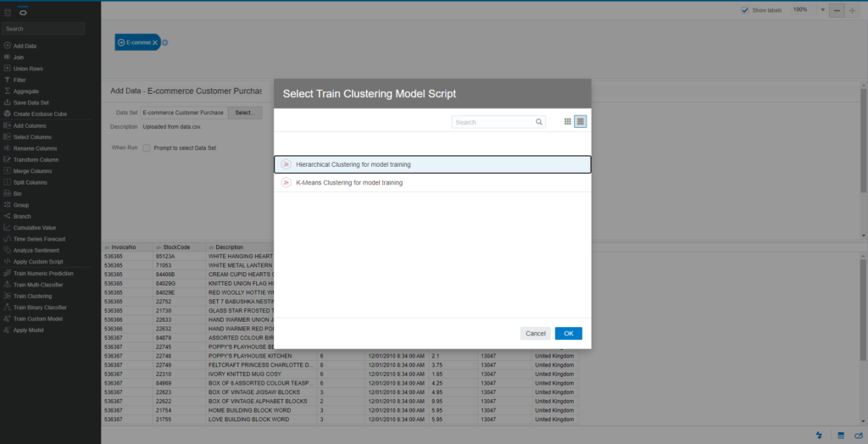The image size is (868, 444).
Task: Click the Description column header
Action: [240, 247]
